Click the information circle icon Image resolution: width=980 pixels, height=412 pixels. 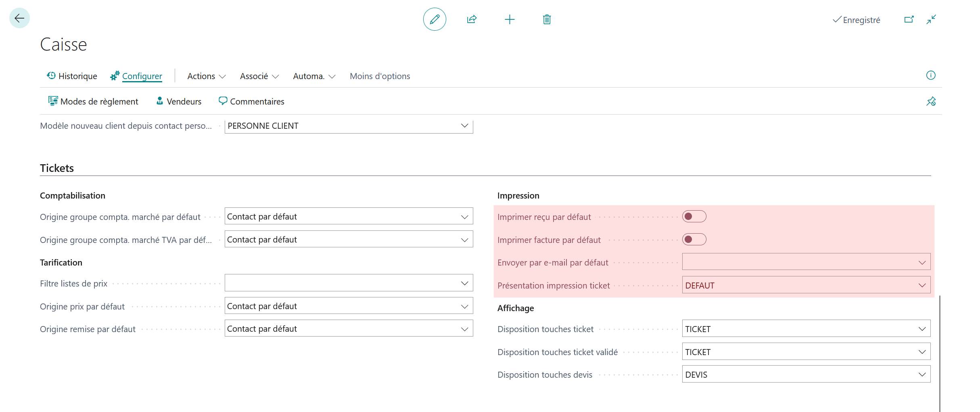tap(931, 75)
